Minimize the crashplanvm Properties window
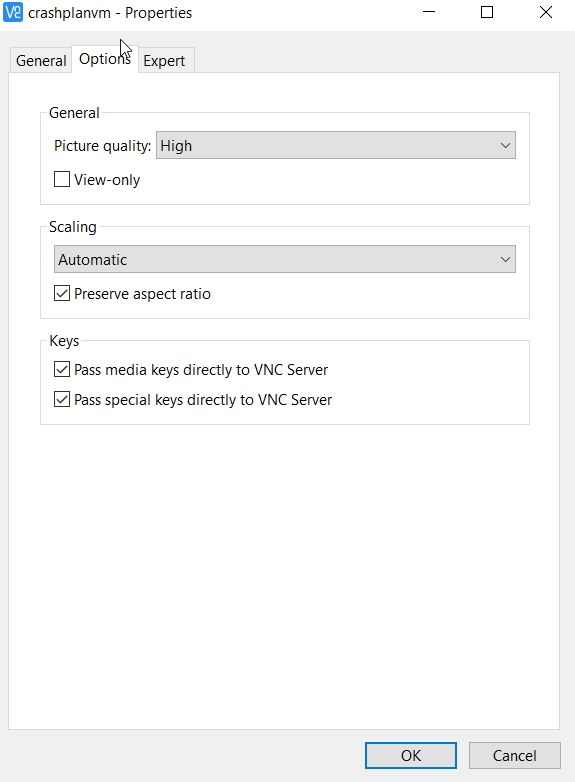The image size is (575, 782). click(x=429, y=12)
